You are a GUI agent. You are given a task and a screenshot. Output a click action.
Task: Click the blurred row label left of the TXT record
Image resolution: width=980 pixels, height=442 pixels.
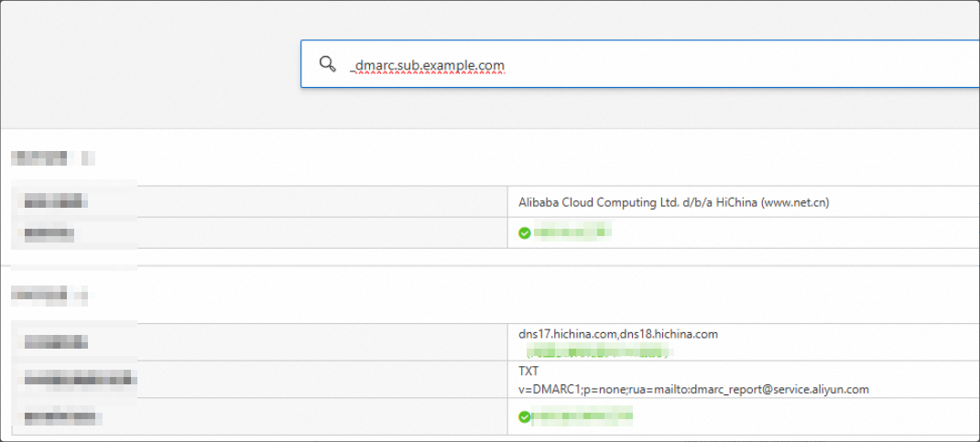point(80,379)
